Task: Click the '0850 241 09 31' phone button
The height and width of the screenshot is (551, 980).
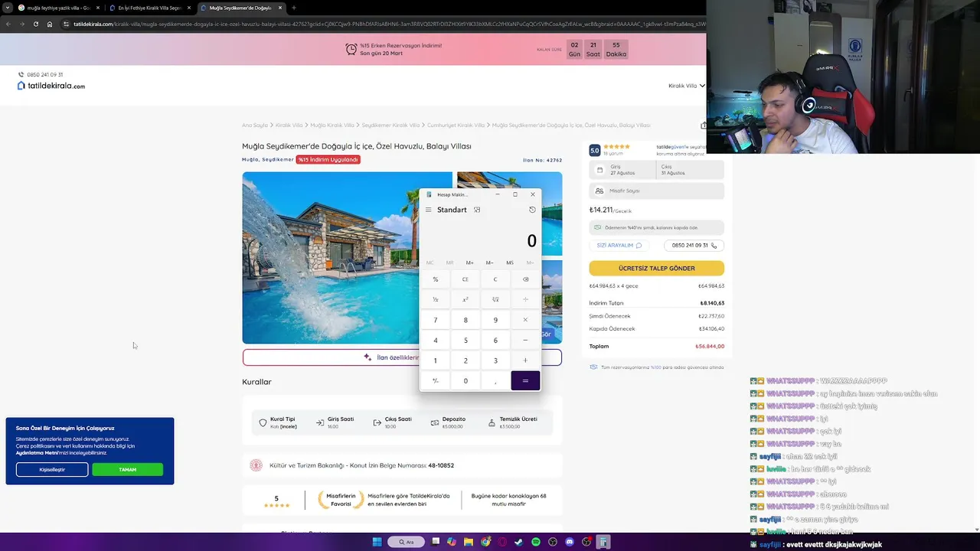Action: (x=694, y=246)
